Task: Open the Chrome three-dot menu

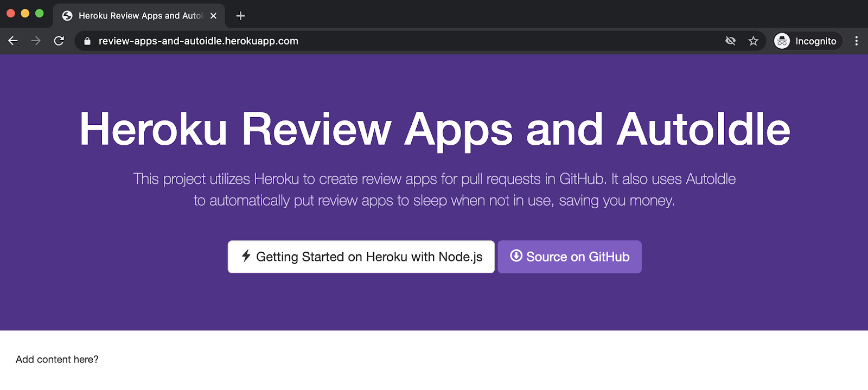Action: (856, 41)
